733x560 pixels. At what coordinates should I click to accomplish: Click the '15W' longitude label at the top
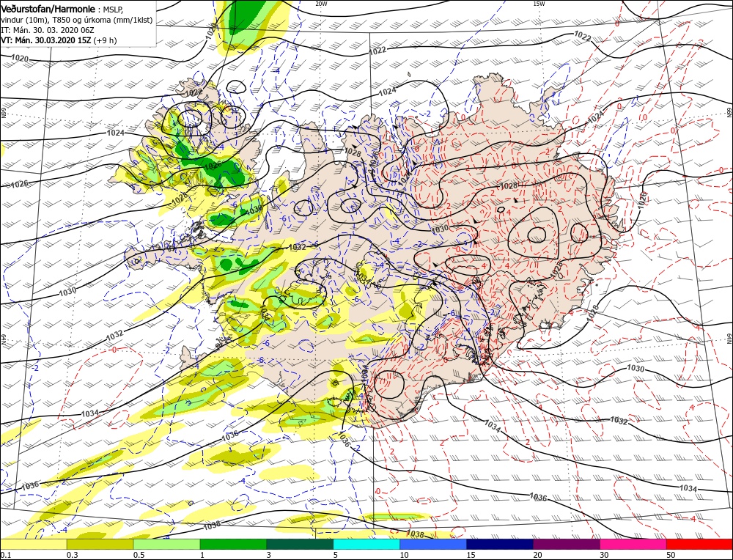[x=539, y=4]
